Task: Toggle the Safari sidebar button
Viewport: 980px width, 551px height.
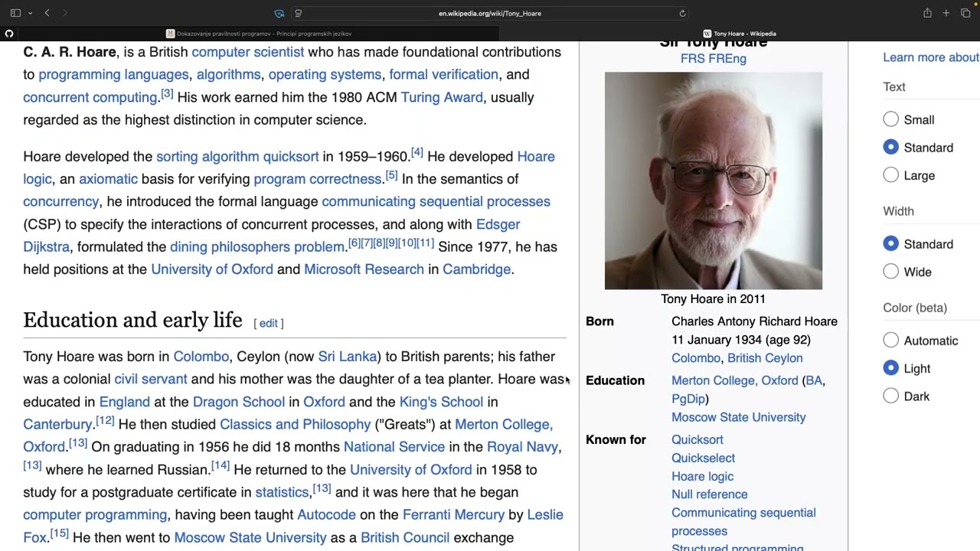Action: [x=15, y=13]
